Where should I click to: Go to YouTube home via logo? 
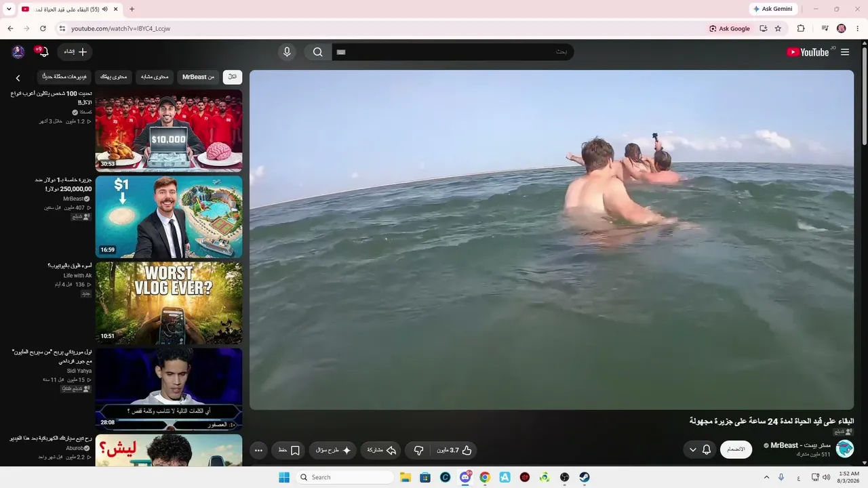808,52
